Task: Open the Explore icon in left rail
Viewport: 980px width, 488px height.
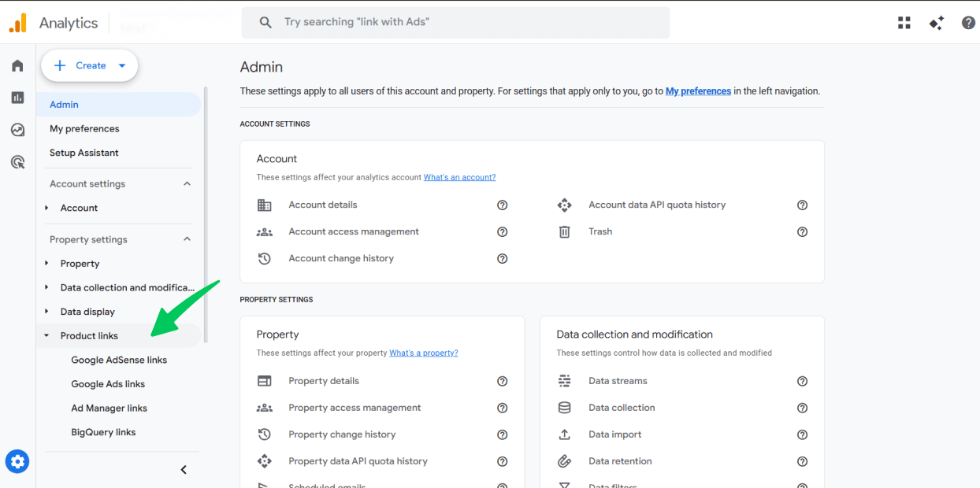Action: tap(17, 130)
